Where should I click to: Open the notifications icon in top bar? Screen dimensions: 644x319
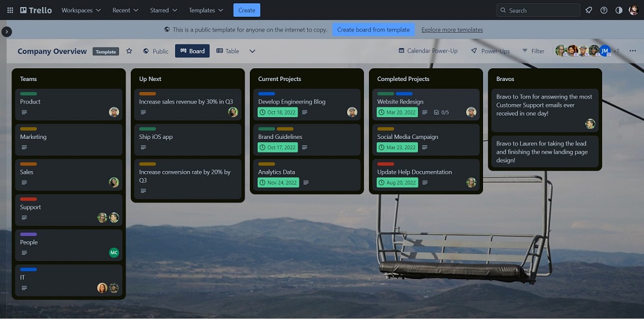(x=589, y=10)
